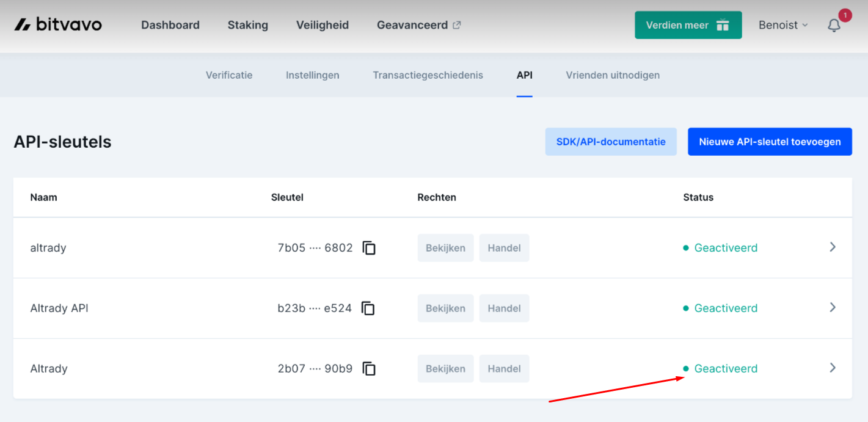This screenshot has width=868, height=422.
Task: Switch to the Instellingen tab
Action: (x=313, y=75)
